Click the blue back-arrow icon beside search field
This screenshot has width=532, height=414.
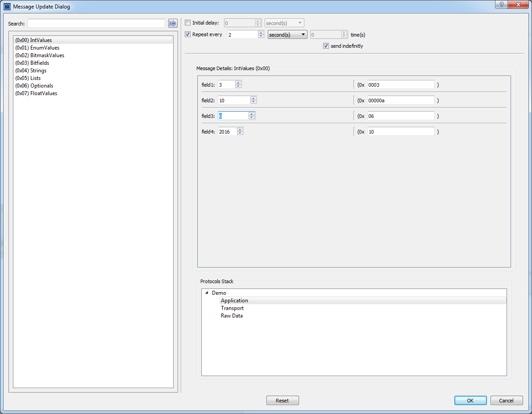[x=173, y=23]
